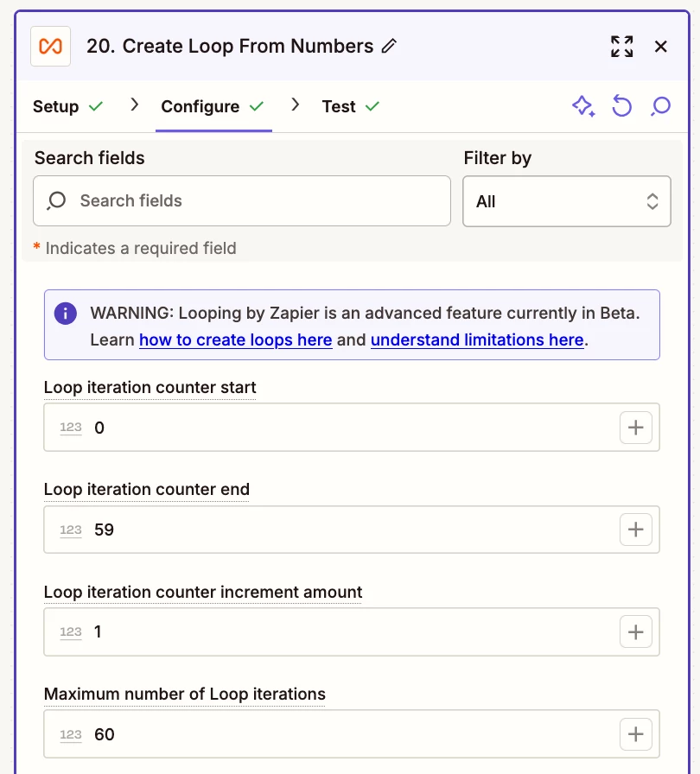
Task: Click the 123 icon in maximum iterations field
Action: [x=71, y=735]
